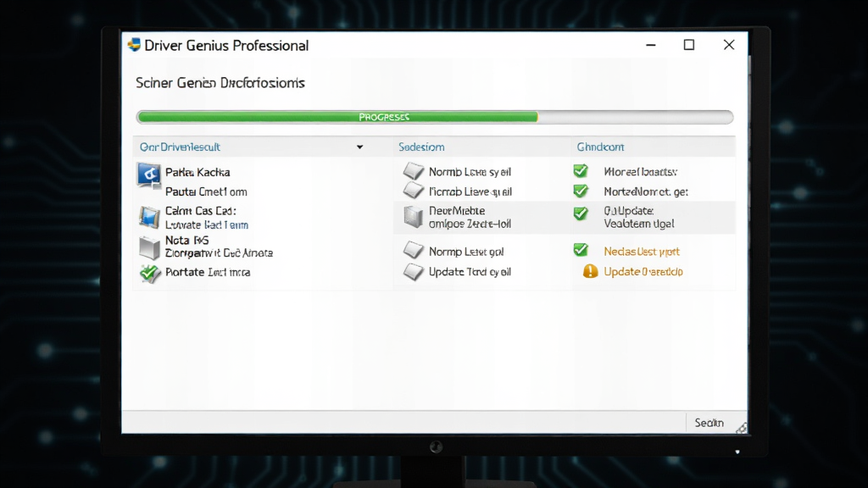Screen dimensions: 868x488
Task: Close the Driver Genius Professional window
Action: click(x=729, y=45)
